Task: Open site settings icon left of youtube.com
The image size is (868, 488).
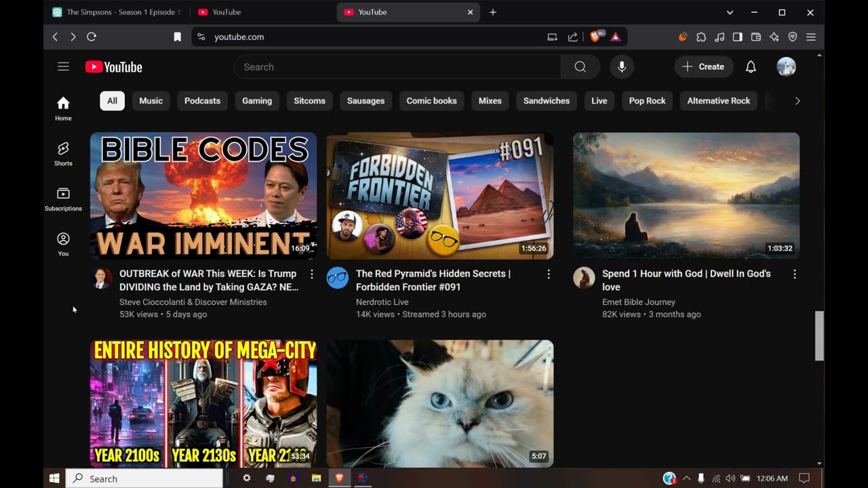Action: pos(201,37)
